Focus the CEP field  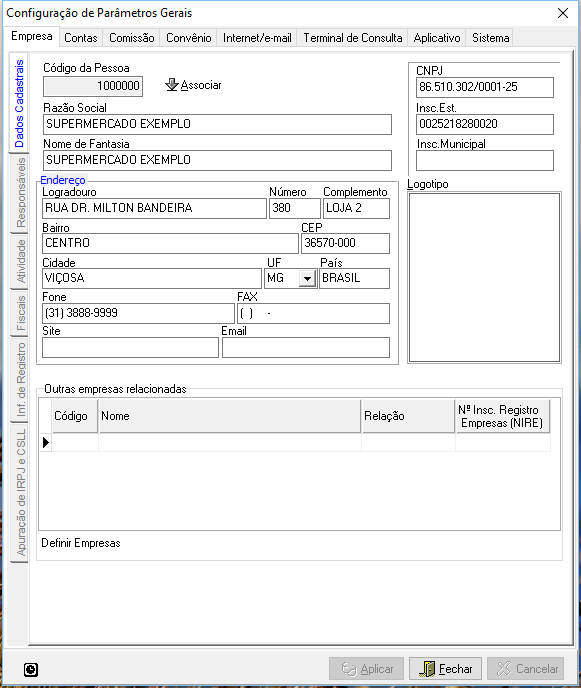(345, 244)
